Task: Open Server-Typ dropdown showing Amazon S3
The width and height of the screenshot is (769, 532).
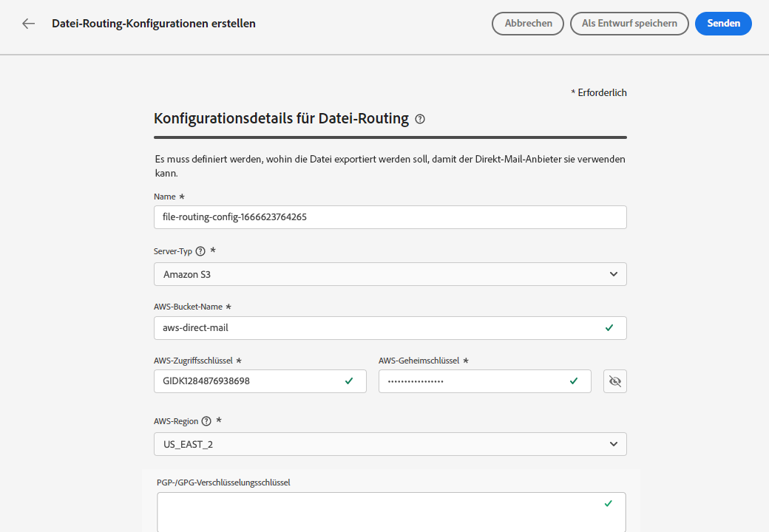Action: click(x=390, y=274)
